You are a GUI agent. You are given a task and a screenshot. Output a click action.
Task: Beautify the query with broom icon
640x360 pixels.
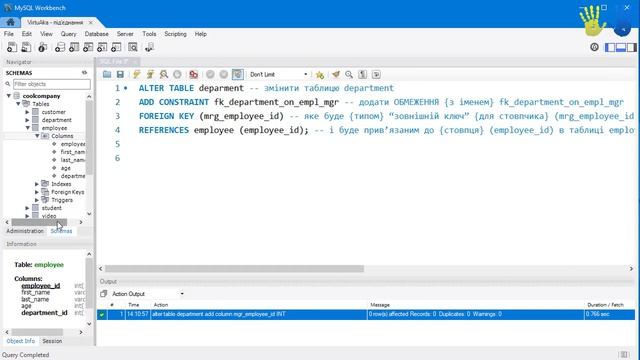336,74
